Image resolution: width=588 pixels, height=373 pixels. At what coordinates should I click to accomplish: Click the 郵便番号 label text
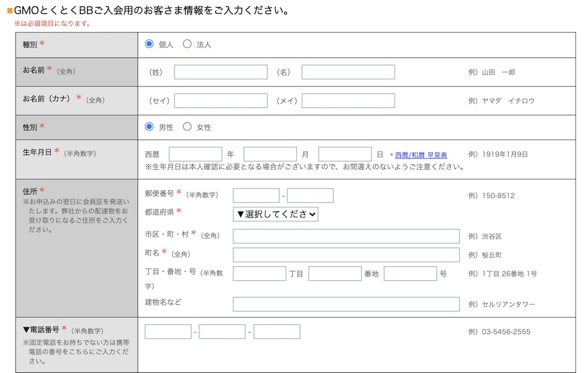click(x=159, y=193)
